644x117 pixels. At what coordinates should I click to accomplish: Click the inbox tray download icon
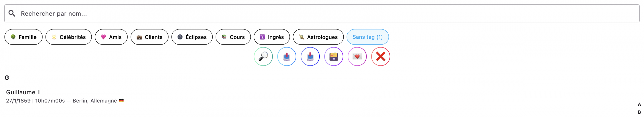coord(310,57)
